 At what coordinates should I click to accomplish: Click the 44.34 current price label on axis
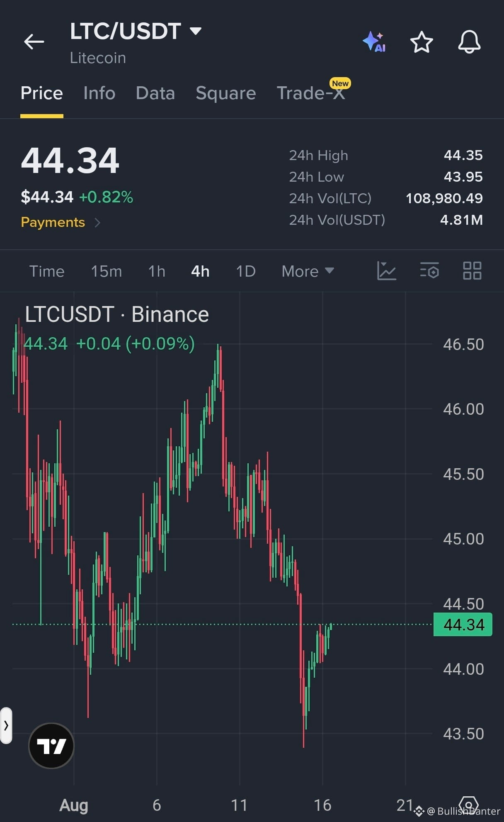click(x=463, y=625)
